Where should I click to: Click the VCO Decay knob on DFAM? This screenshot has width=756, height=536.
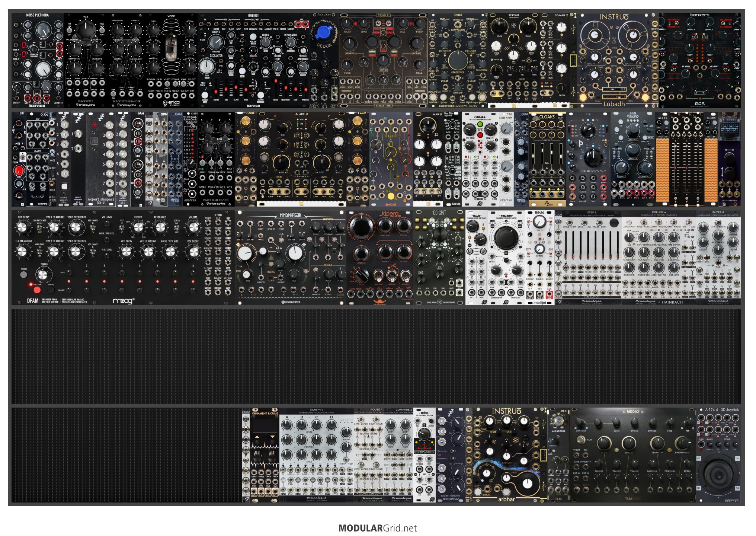tap(23, 227)
